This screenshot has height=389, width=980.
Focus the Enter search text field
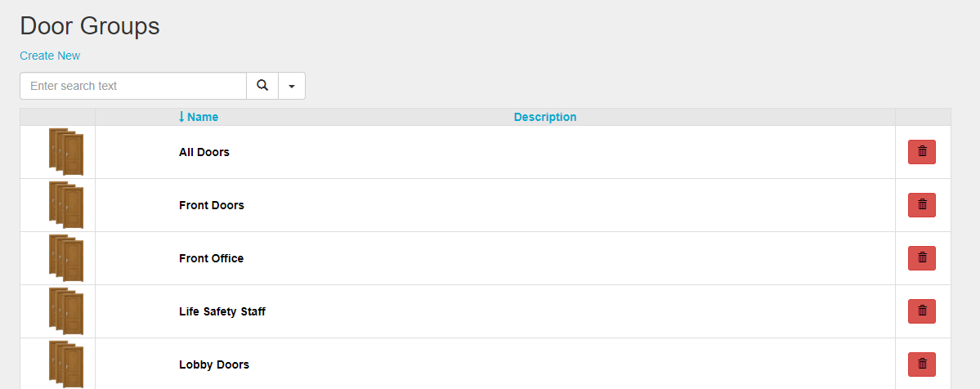pyautogui.click(x=133, y=86)
